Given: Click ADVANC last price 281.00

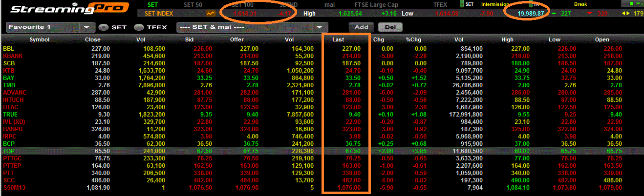Looking at the screenshot, I should [352, 93].
